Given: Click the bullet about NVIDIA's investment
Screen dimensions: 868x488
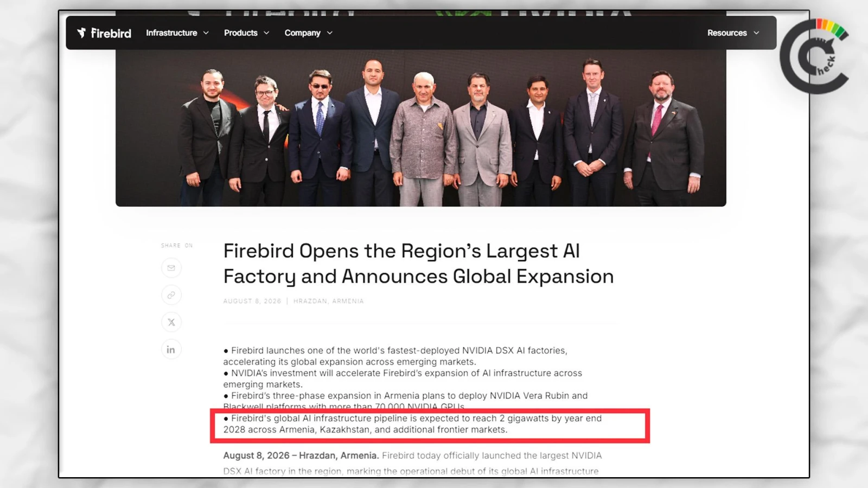Looking at the screenshot, I should coord(403,378).
